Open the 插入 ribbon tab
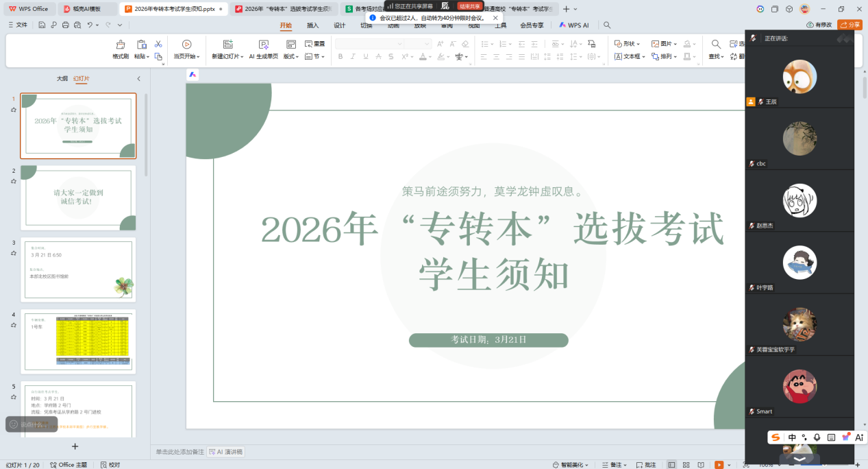This screenshot has width=868, height=469. (x=312, y=25)
